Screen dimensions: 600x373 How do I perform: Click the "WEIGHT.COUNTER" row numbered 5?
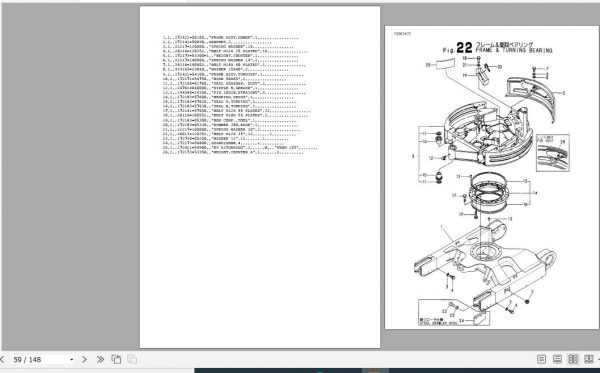pyautogui.click(x=230, y=56)
